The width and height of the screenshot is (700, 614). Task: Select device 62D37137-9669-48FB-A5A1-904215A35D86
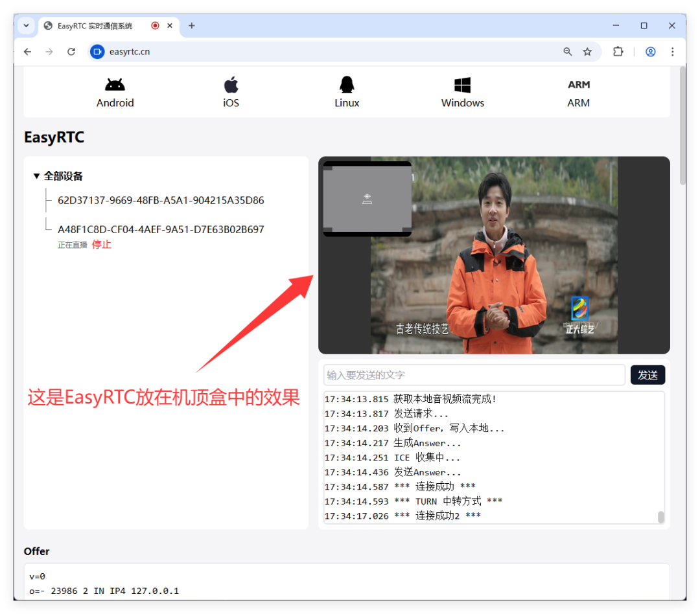(x=161, y=200)
